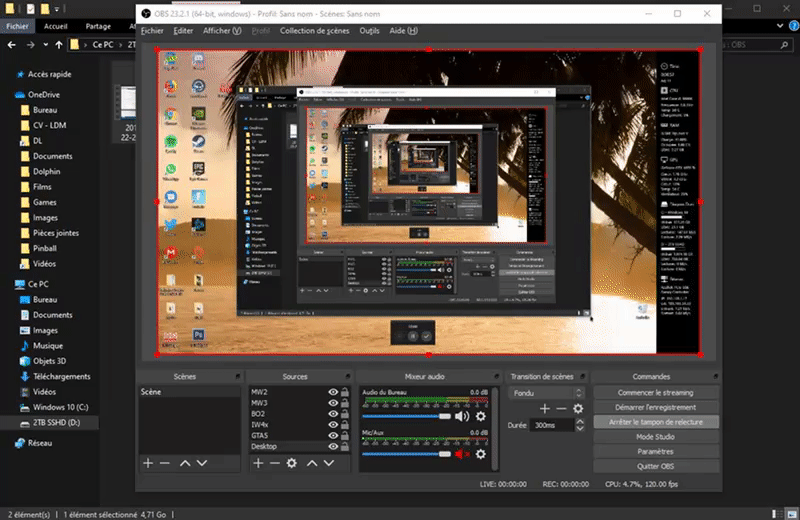Open the Collection de scènes menu
The width and height of the screenshot is (800, 520).
click(x=315, y=31)
